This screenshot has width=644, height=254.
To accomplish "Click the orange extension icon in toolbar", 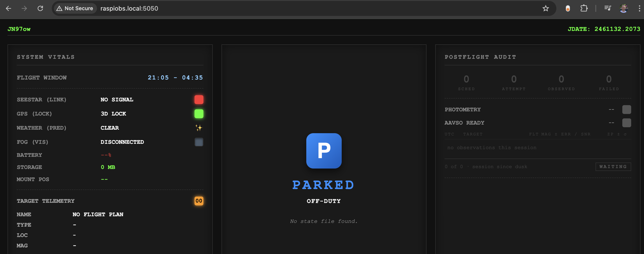I will (x=568, y=8).
